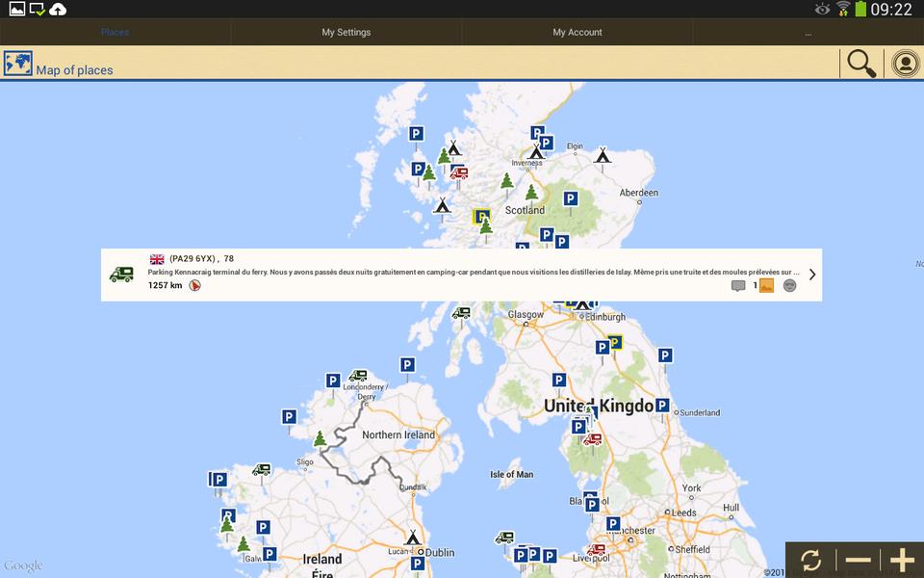Click the tree marker near Sligo

click(320, 439)
